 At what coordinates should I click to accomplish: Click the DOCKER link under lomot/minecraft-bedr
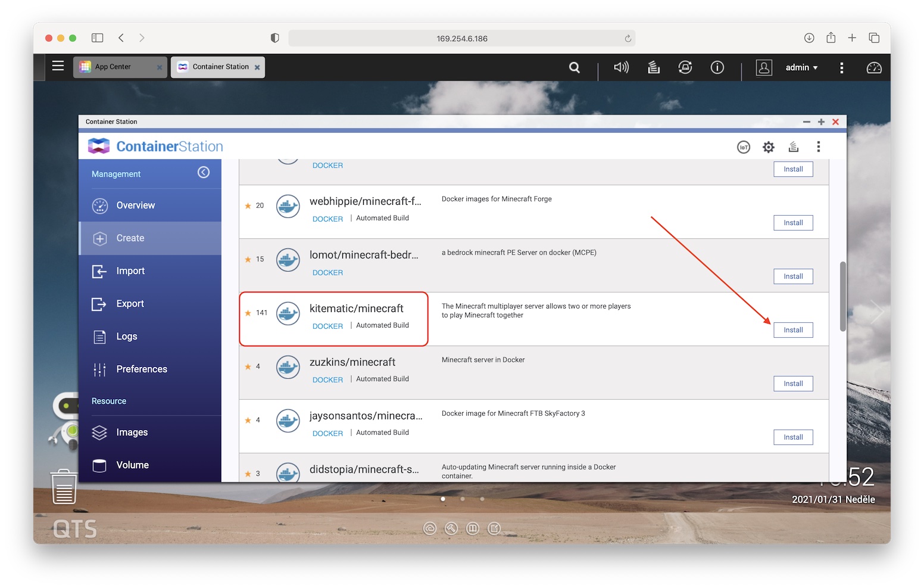[x=327, y=273]
